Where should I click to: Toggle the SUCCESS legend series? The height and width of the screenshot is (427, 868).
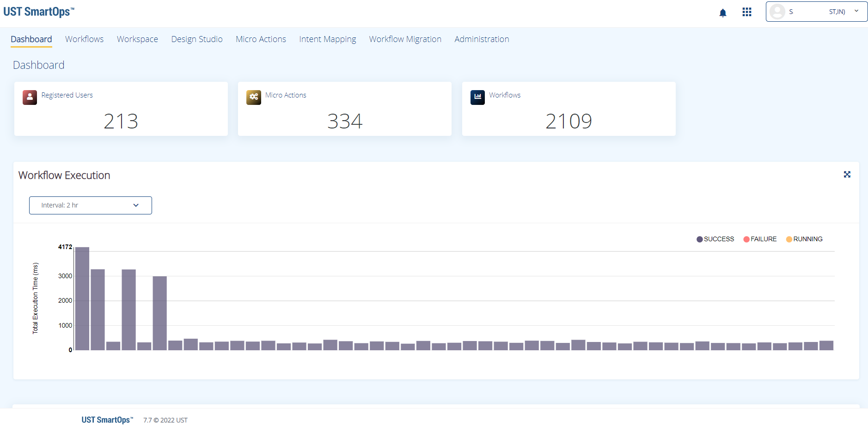pos(715,239)
